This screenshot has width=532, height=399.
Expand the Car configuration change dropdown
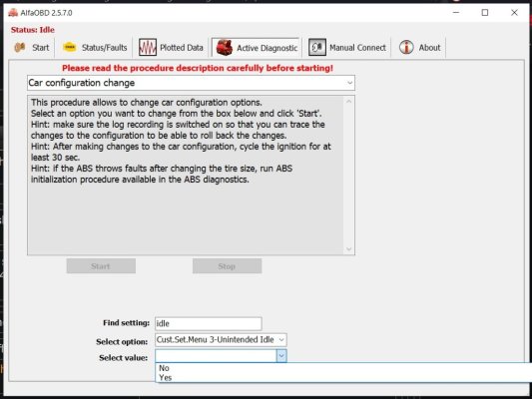click(x=349, y=83)
